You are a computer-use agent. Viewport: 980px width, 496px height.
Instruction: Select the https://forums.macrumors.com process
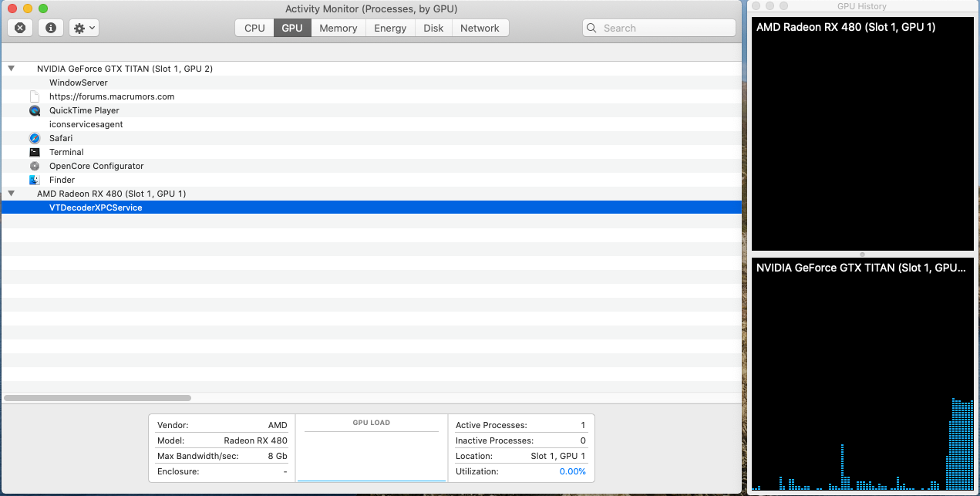pyautogui.click(x=372, y=96)
